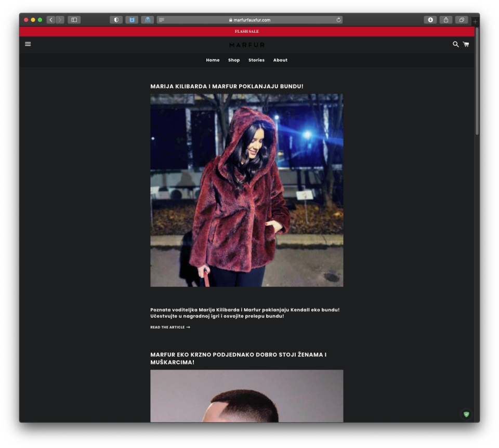499x448 pixels.
Task: Open article Marfur eko krzno podjednako dobro stoji
Action: [239, 358]
